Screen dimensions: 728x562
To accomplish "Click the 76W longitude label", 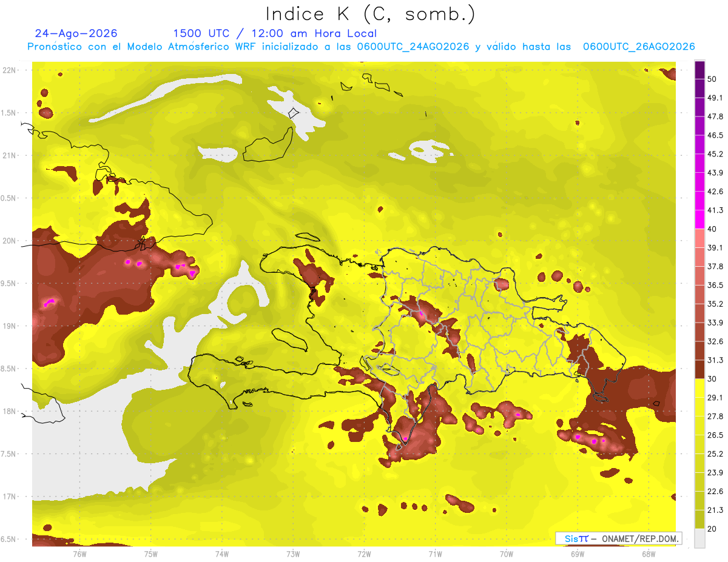I will [x=79, y=554].
